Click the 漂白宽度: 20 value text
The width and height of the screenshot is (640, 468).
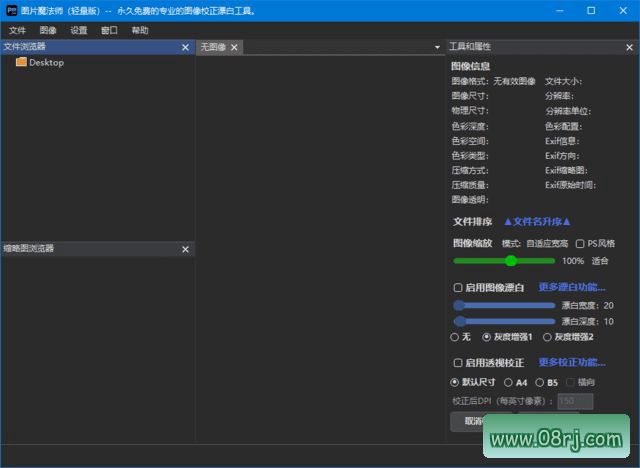pyautogui.click(x=587, y=306)
